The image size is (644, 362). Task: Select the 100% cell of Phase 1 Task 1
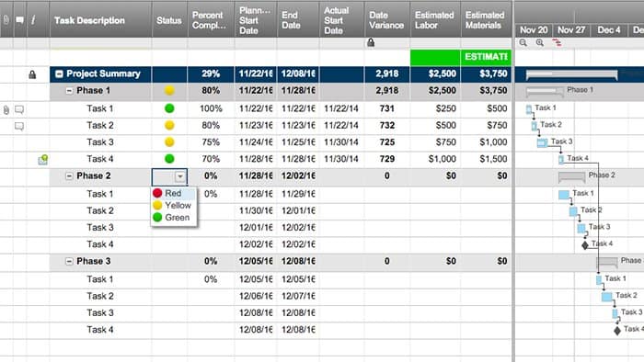[211, 108]
